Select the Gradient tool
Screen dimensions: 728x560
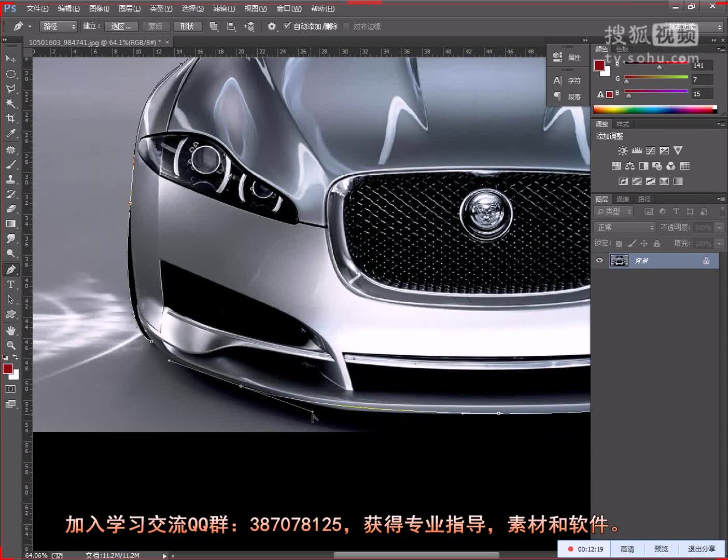click(x=10, y=224)
